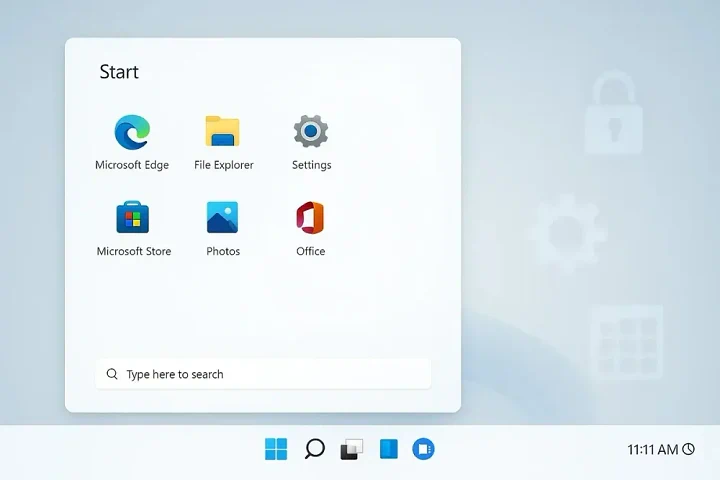
Task: Click the 'Office' label text
Action: 310,251
